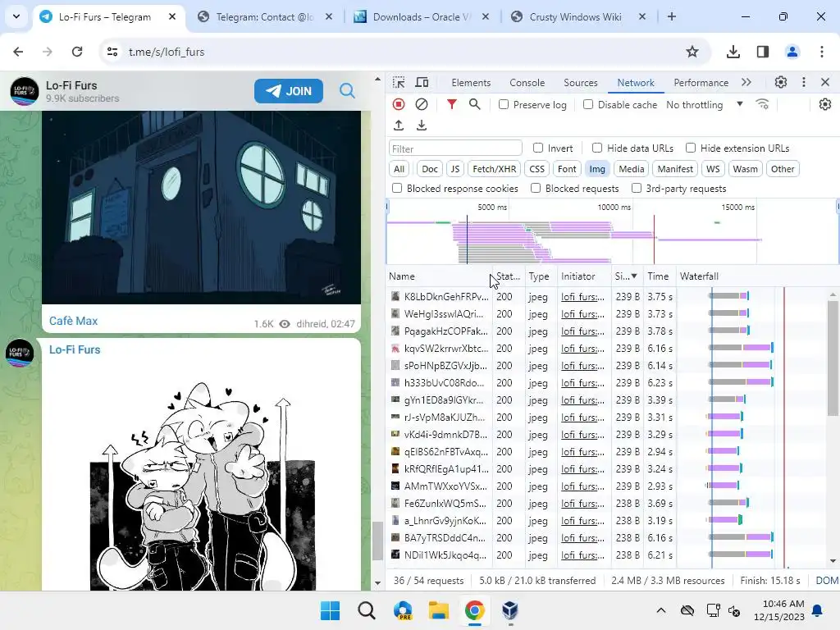Switch to the Sources tab
The height and width of the screenshot is (630, 840).
point(581,83)
